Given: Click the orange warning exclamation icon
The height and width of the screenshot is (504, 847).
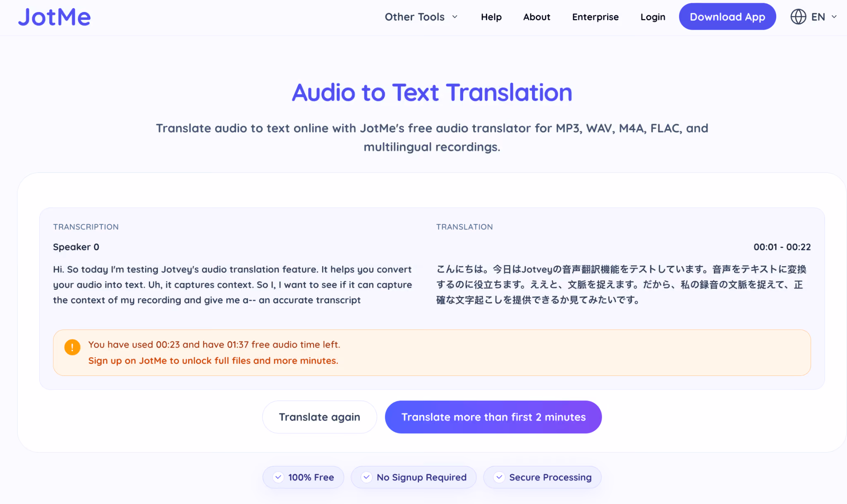Looking at the screenshot, I should pyautogui.click(x=72, y=347).
